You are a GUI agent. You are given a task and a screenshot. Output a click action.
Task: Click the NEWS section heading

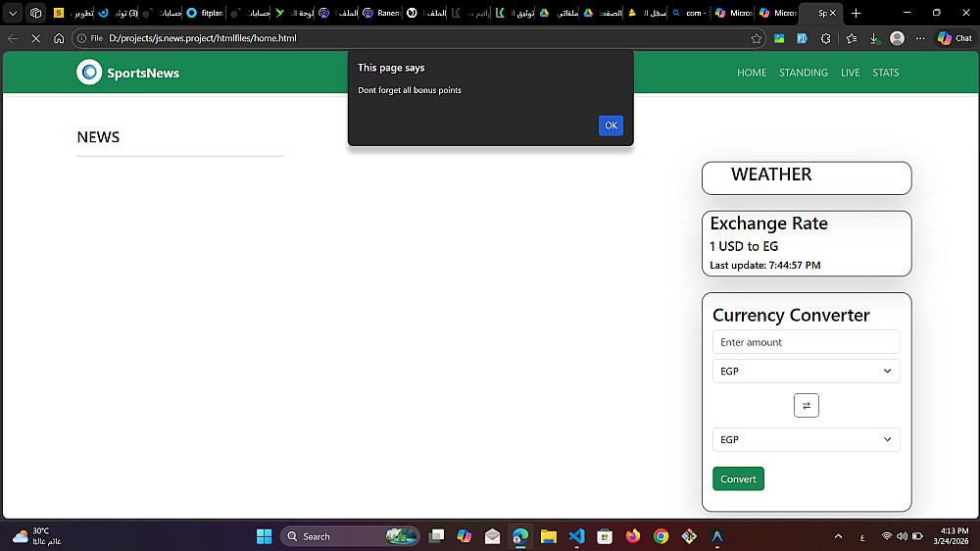pyautogui.click(x=98, y=137)
